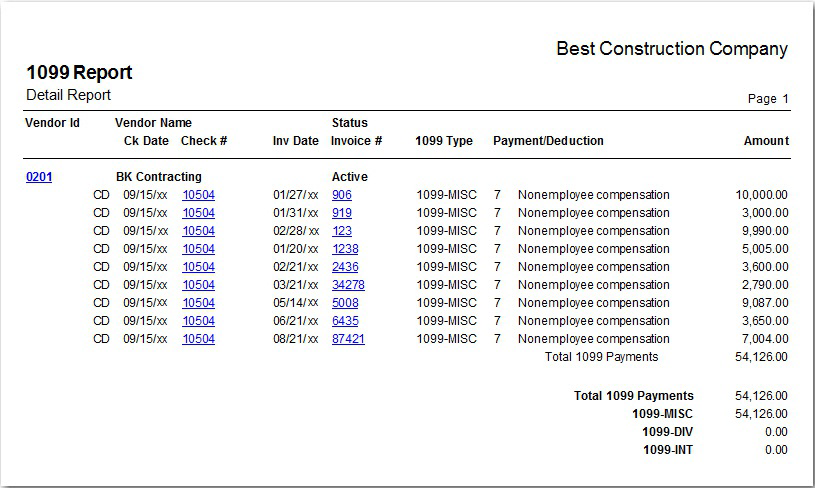Click the 1099 Report heading

tap(80, 72)
